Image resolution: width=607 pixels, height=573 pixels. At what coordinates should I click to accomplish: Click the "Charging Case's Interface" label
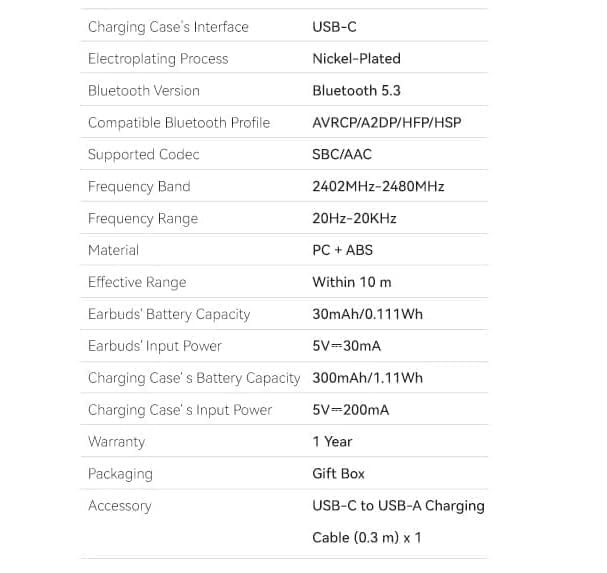click(168, 27)
